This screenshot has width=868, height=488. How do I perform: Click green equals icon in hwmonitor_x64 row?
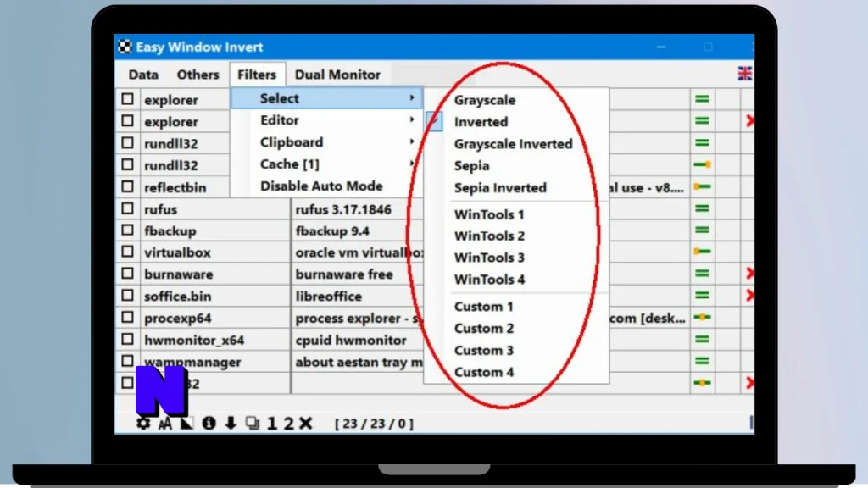tap(702, 339)
